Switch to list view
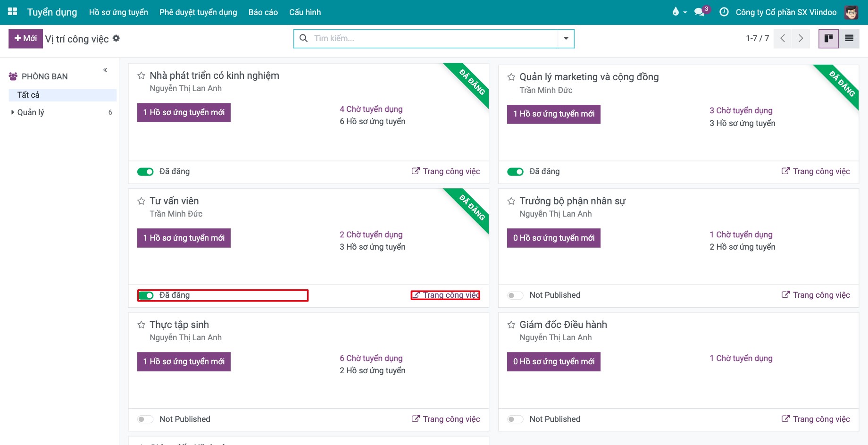Viewport: 868px width, 445px height. [x=849, y=38]
